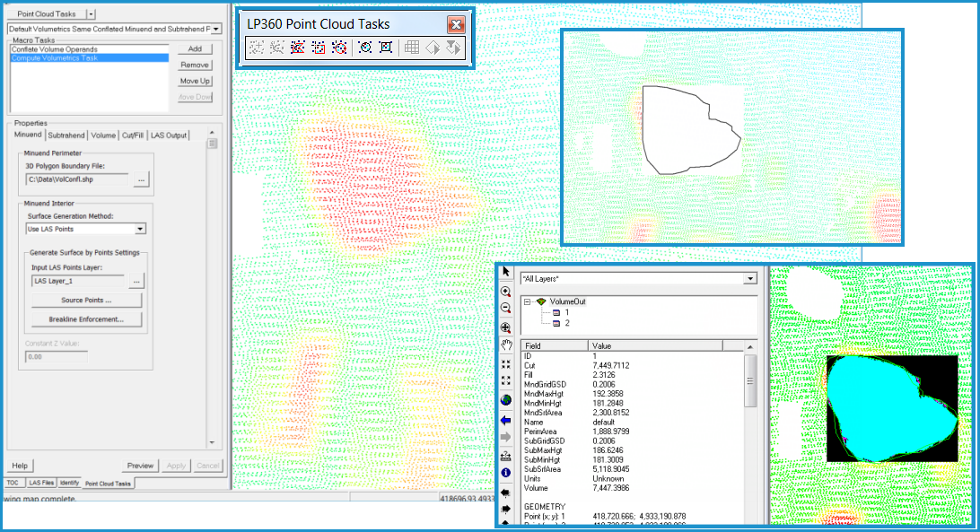The height and width of the screenshot is (532, 980).
Task: Click the grid icon in LP360 toolbar
Action: tap(412, 48)
